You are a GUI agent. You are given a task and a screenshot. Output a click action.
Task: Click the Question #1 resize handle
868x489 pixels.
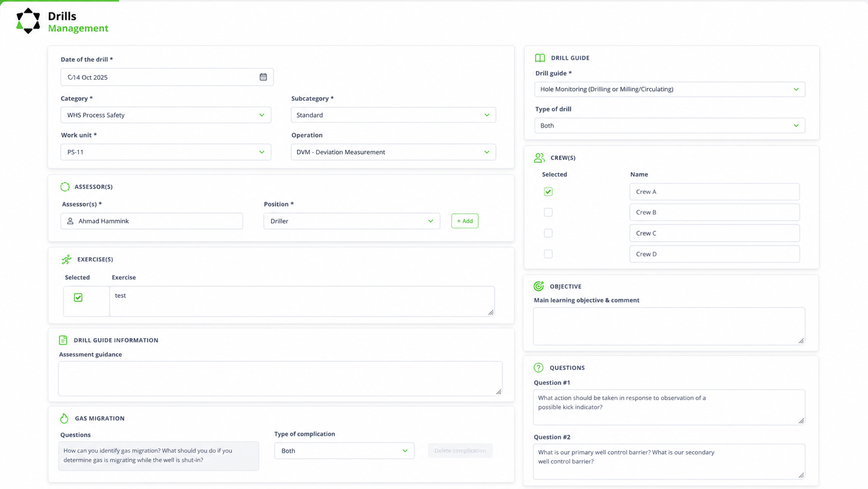(801, 421)
